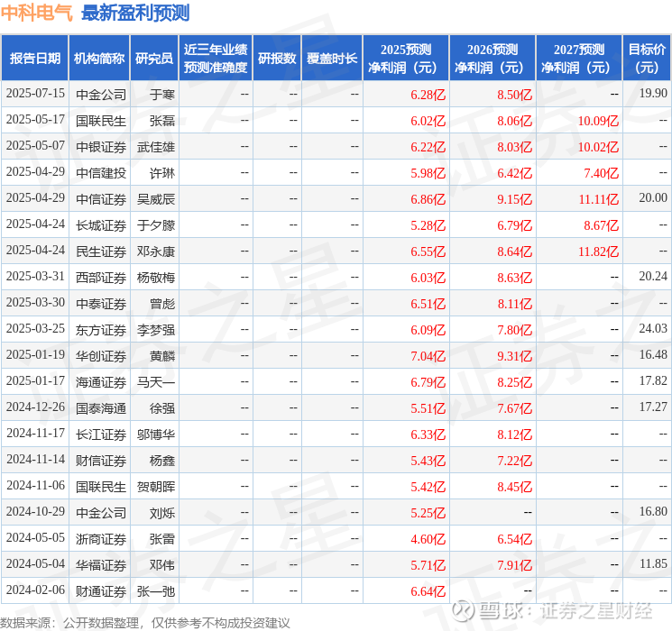Select target price 11.85
Screen dimensions: 672x631
[x=653, y=563]
